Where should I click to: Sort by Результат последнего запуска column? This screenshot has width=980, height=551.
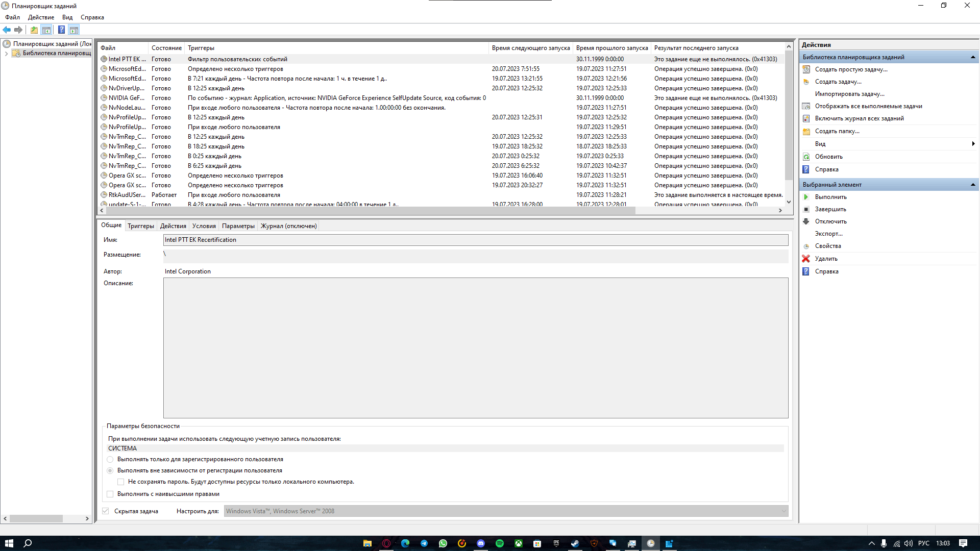717,48
